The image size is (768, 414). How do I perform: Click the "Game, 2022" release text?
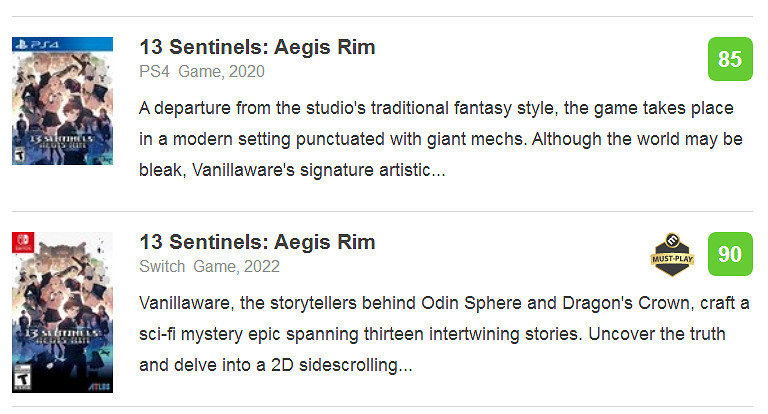(x=237, y=266)
